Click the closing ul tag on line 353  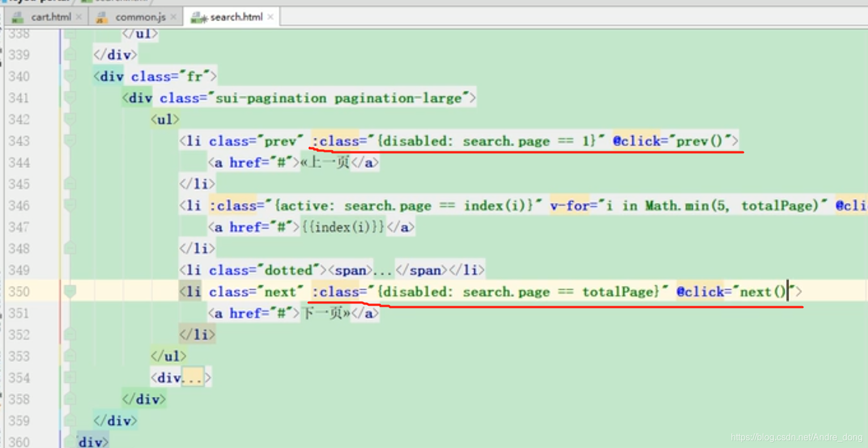click(169, 356)
